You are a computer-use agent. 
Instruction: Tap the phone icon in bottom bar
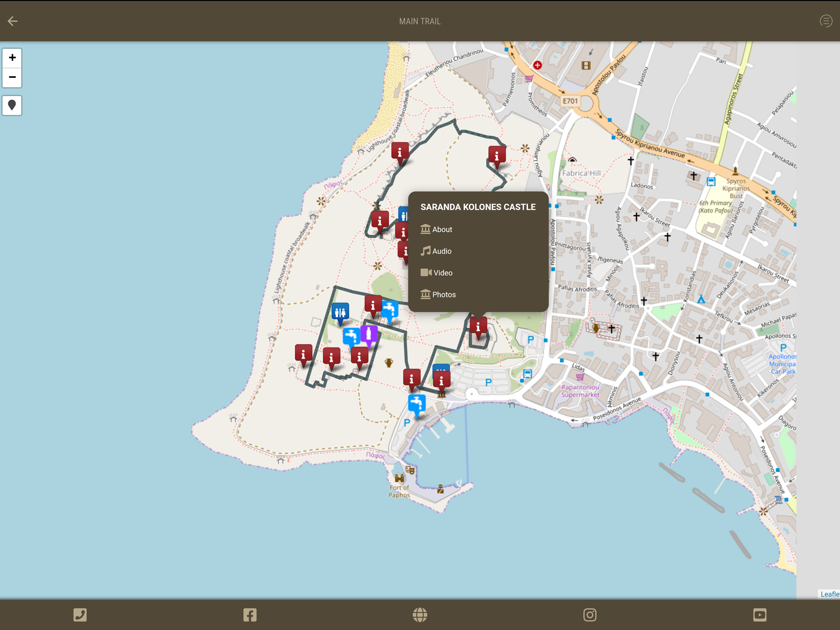80,614
